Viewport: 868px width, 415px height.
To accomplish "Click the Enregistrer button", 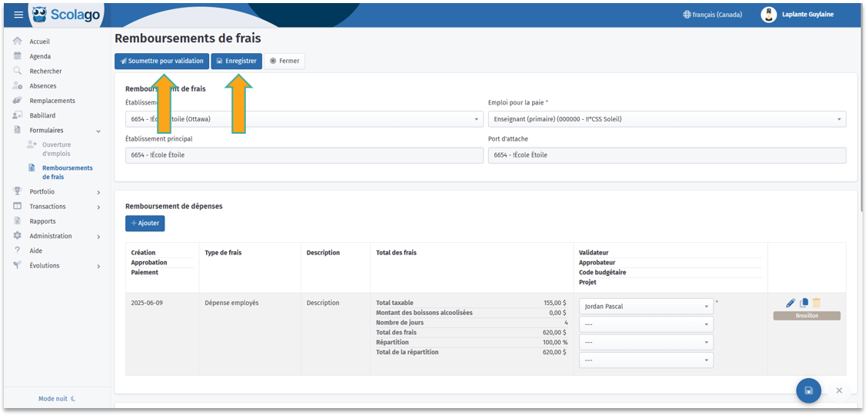I will click(x=236, y=61).
